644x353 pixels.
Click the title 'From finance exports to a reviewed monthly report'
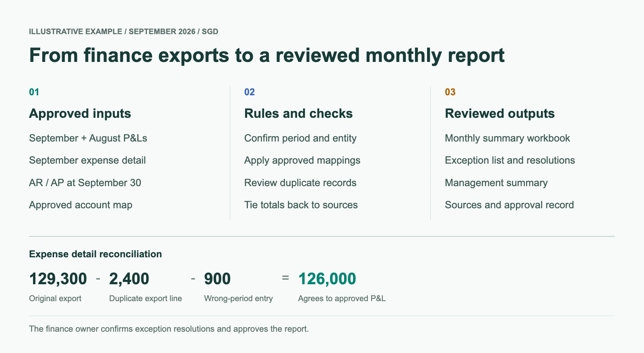[x=267, y=55]
